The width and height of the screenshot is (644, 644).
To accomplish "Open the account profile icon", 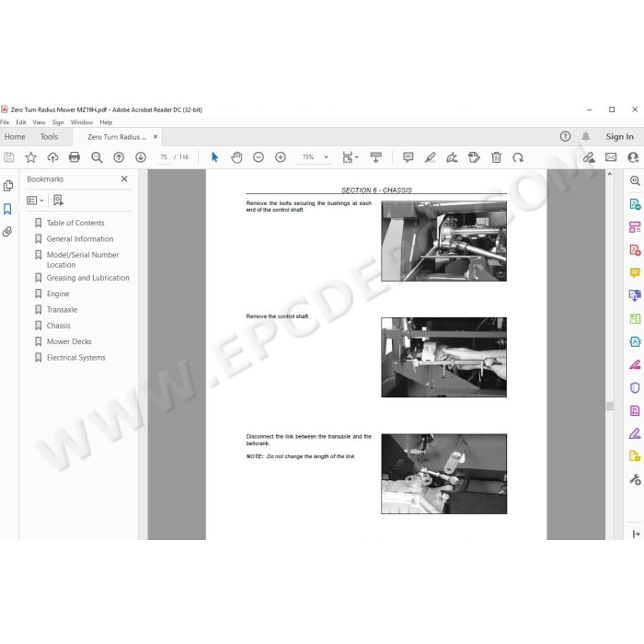I will click(x=633, y=157).
